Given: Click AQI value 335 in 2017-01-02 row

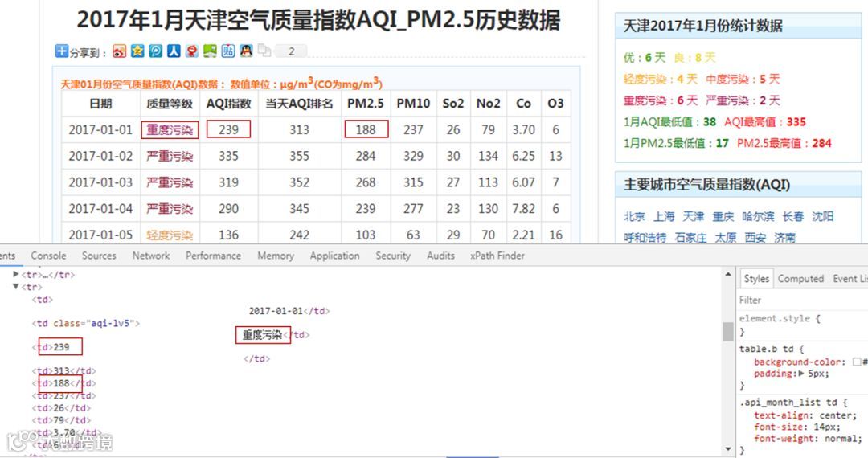Looking at the screenshot, I should (x=228, y=156).
